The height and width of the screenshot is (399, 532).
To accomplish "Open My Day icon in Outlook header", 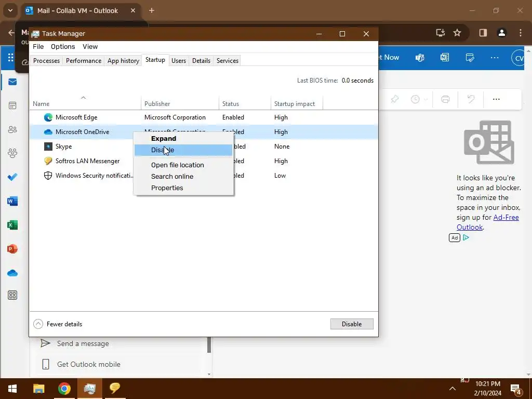I will coord(470,58).
